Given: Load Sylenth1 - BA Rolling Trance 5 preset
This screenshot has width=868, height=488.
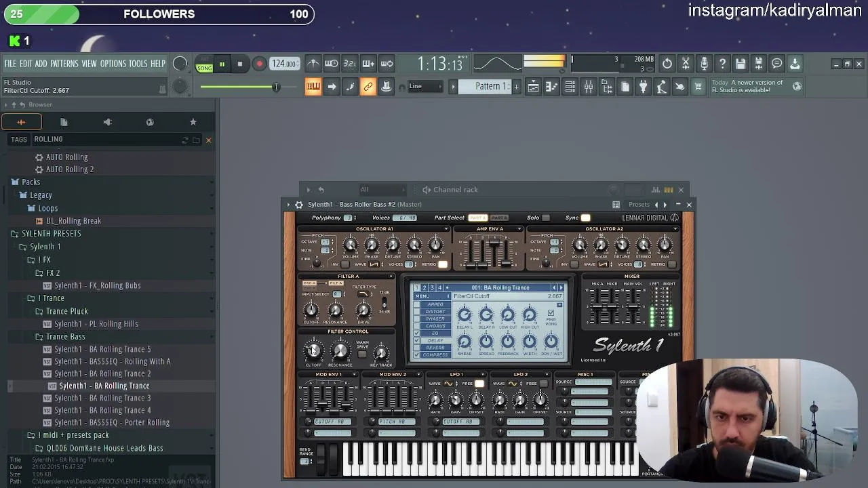Looking at the screenshot, I should 102,350.
